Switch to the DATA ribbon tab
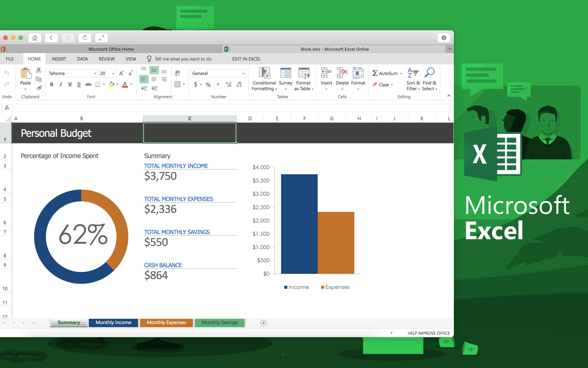 pyautogui.click(x=82, y=59)
